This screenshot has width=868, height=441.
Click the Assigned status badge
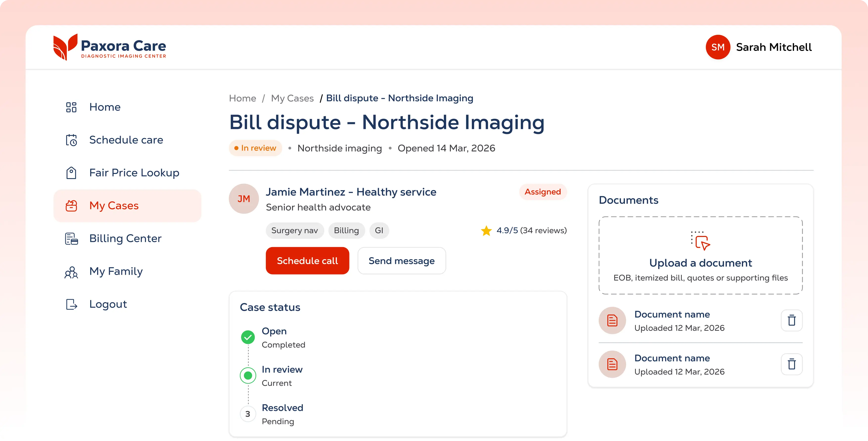[543, 192]
